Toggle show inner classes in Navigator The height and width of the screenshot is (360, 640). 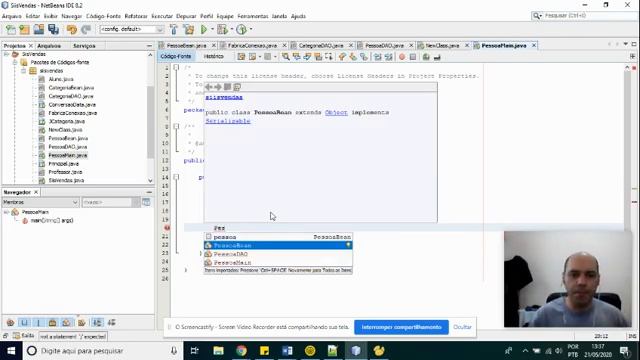point(66,323)
